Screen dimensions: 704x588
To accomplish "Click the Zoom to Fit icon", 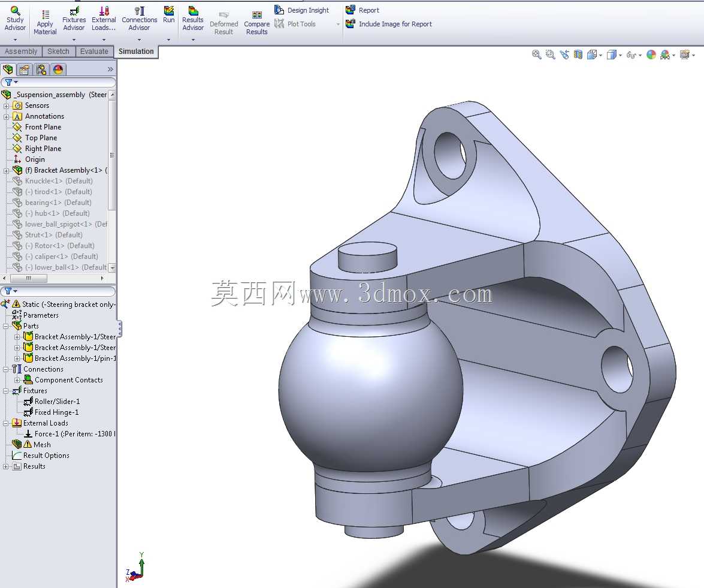I will pyautogui.click(x=536, y=55).
